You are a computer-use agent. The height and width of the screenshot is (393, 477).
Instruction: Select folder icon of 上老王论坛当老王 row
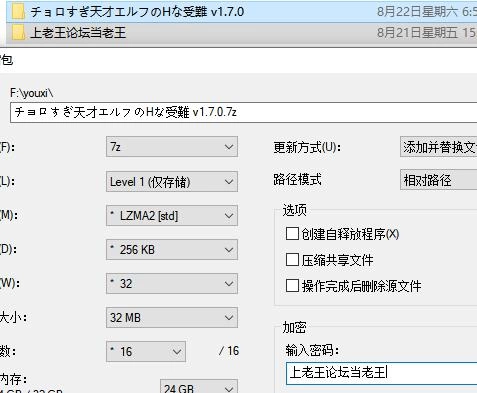tap(18, 33)
